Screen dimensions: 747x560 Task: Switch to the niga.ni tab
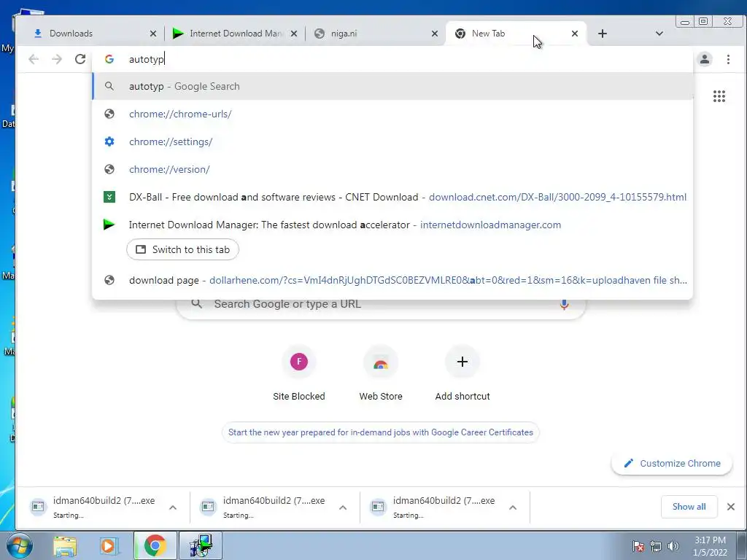click(x=374, y=34)
